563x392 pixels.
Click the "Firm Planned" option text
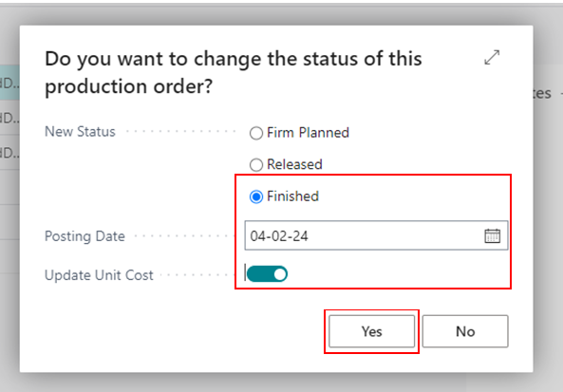pos(308,133)
